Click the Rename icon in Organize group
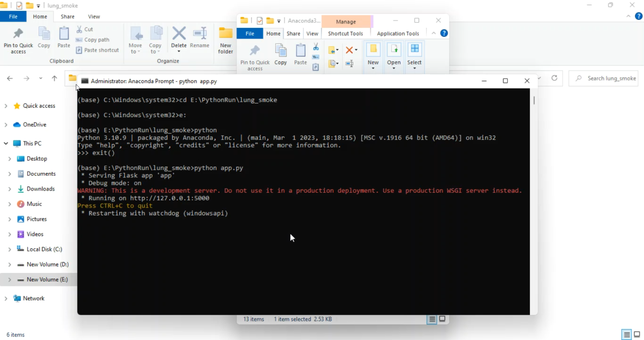Screen dimensions: 644x340 coord(200,37)
